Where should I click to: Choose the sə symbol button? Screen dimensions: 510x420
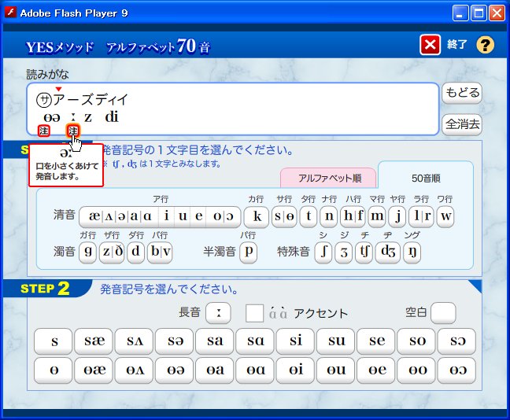175,341
